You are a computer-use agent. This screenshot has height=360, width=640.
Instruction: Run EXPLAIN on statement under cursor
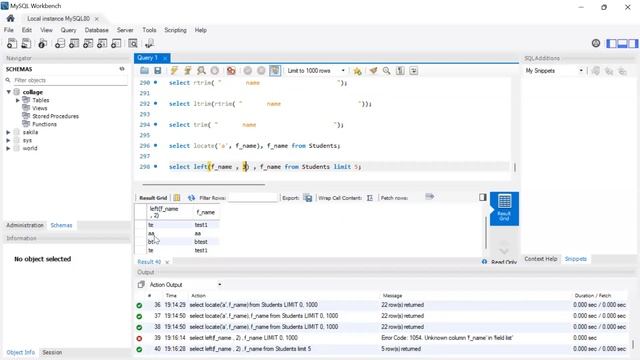[x=201, y=71]
